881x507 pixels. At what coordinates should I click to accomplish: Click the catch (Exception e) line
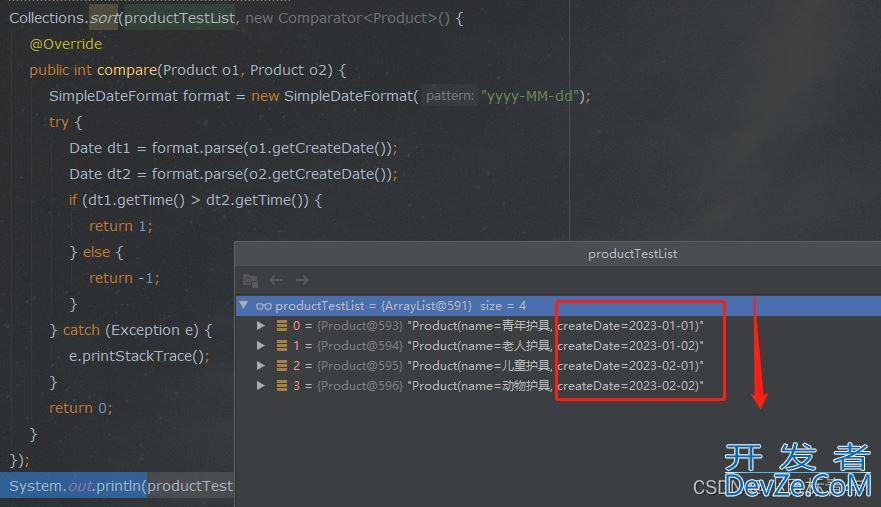pos(131,330)
